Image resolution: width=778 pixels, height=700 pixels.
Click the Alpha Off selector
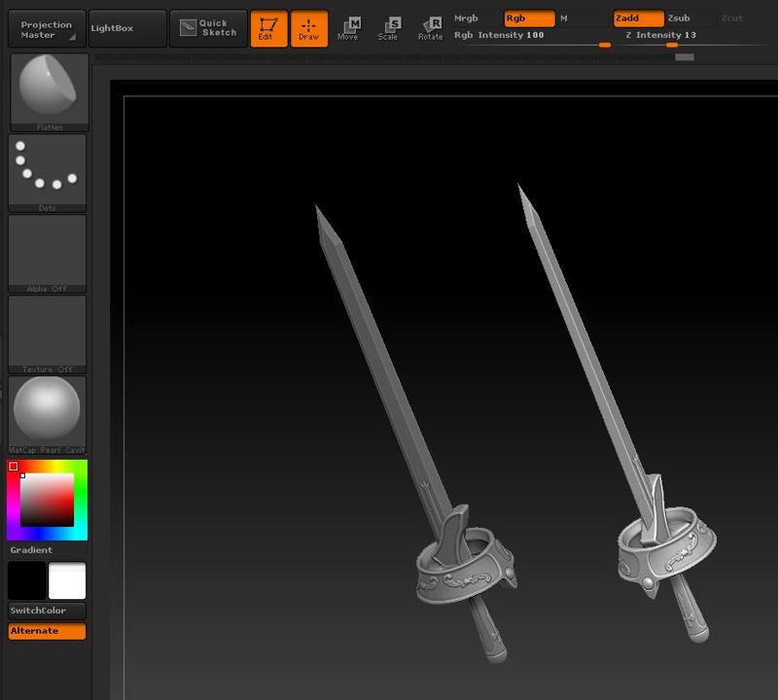tap(48, 251)
